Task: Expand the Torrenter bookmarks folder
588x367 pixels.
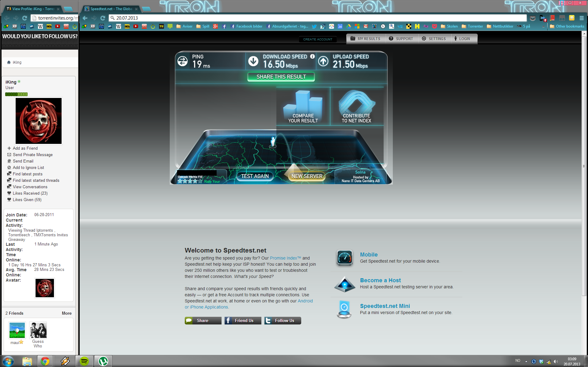Action: point(472,26)
